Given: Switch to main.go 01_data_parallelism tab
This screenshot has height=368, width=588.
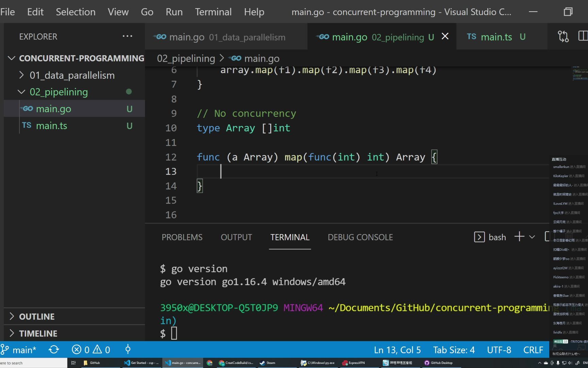Looking at the screenshot, I should (226, 37).
